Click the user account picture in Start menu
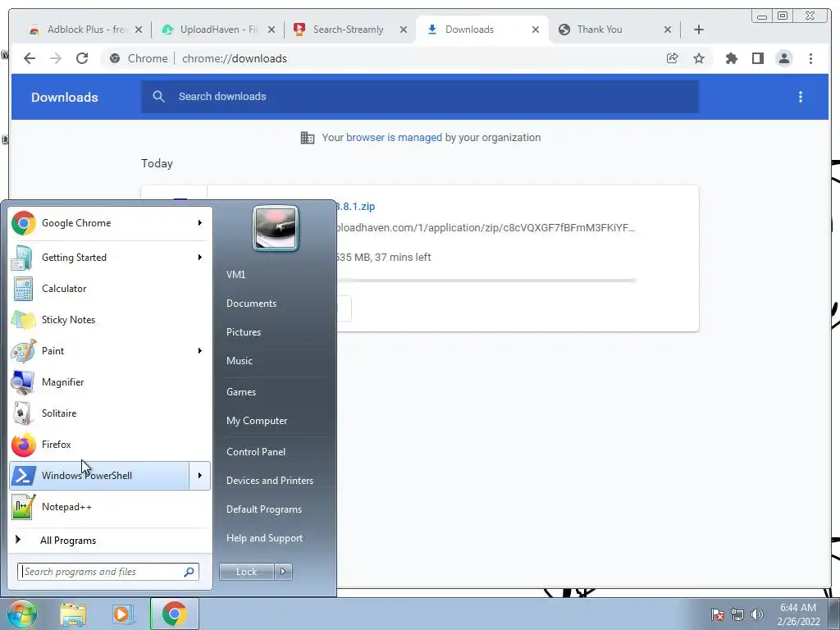 tap(276, 228)
